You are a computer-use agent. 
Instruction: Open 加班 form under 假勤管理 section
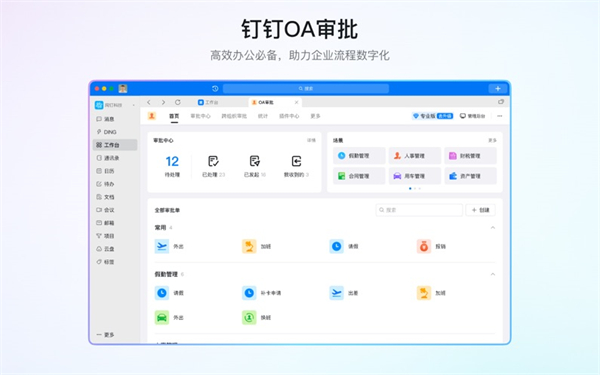431,293
